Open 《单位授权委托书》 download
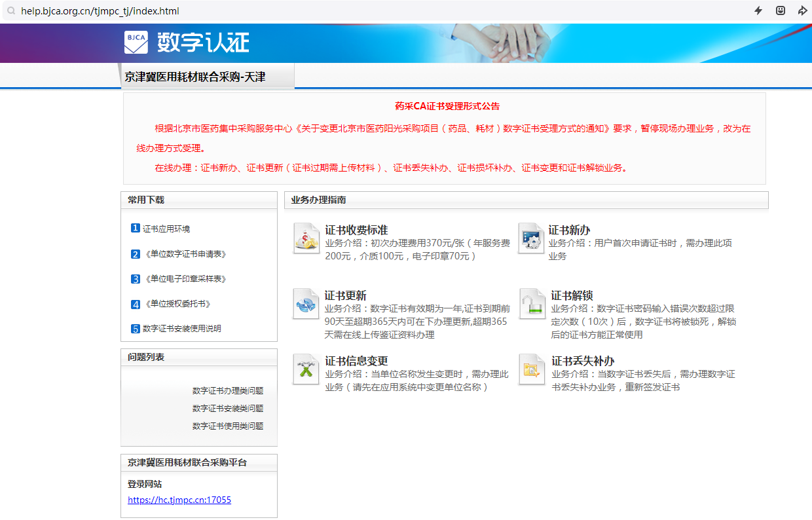Image resolution: width=812 pixels, height=520 pixels. tap(177, 304)
